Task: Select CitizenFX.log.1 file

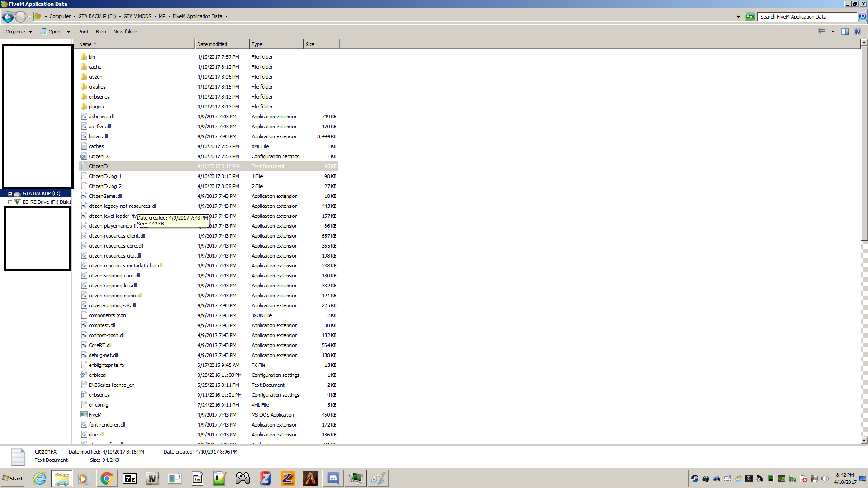Action: (105, 176)
